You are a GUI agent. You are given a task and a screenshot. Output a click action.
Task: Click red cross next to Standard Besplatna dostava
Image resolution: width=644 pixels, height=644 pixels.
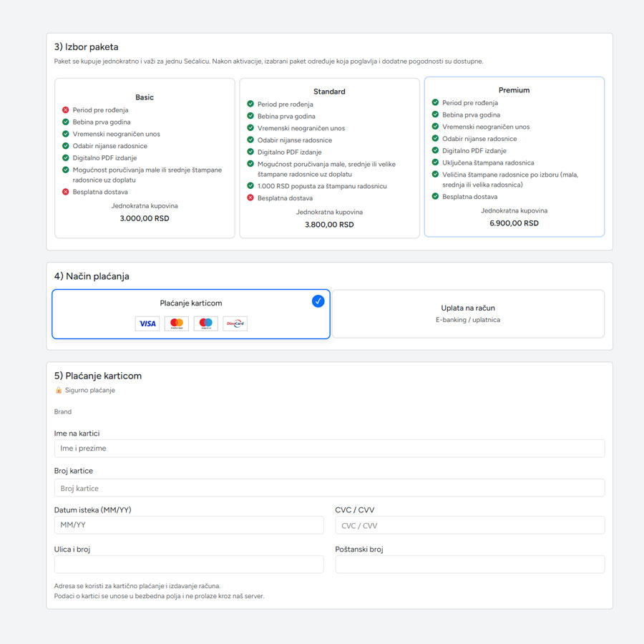250,198
